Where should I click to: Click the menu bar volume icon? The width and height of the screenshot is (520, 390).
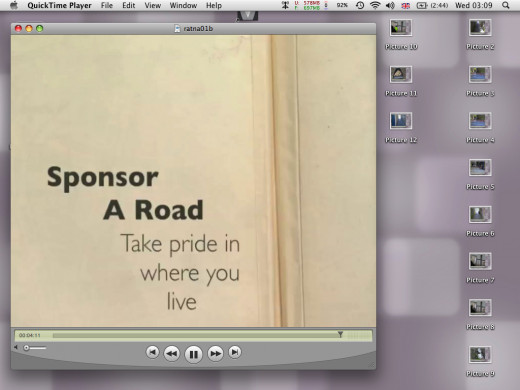390,5
